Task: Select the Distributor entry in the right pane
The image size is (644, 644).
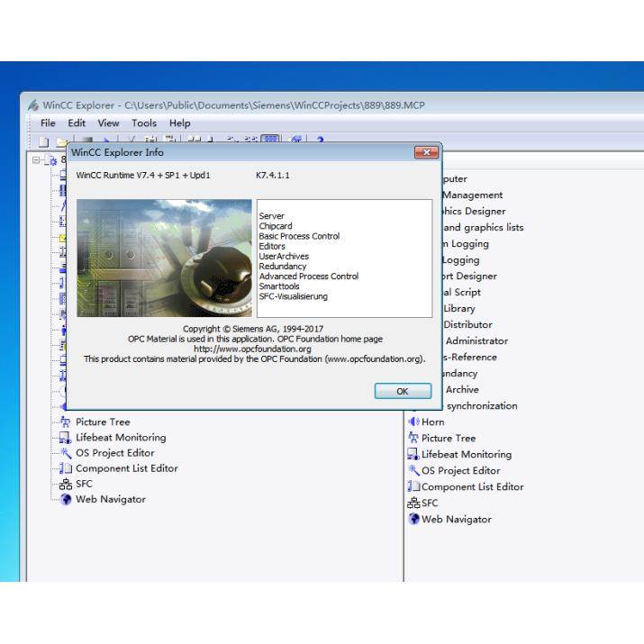Action: point(467,325)
